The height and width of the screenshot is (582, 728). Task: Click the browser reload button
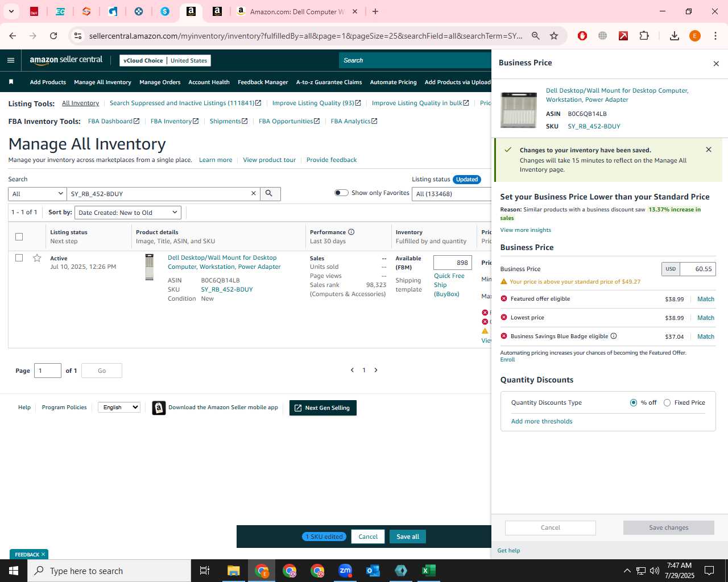[x=53, y=36]
